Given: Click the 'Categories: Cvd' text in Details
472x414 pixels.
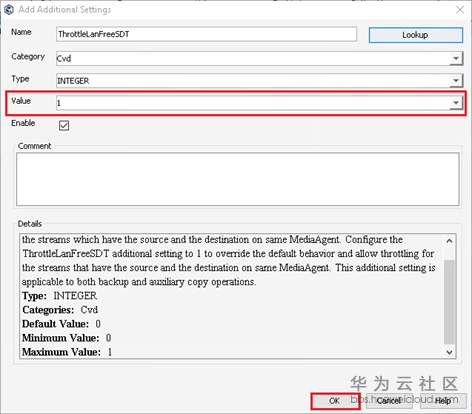Looking at the screenshot, I should point(60,310).
